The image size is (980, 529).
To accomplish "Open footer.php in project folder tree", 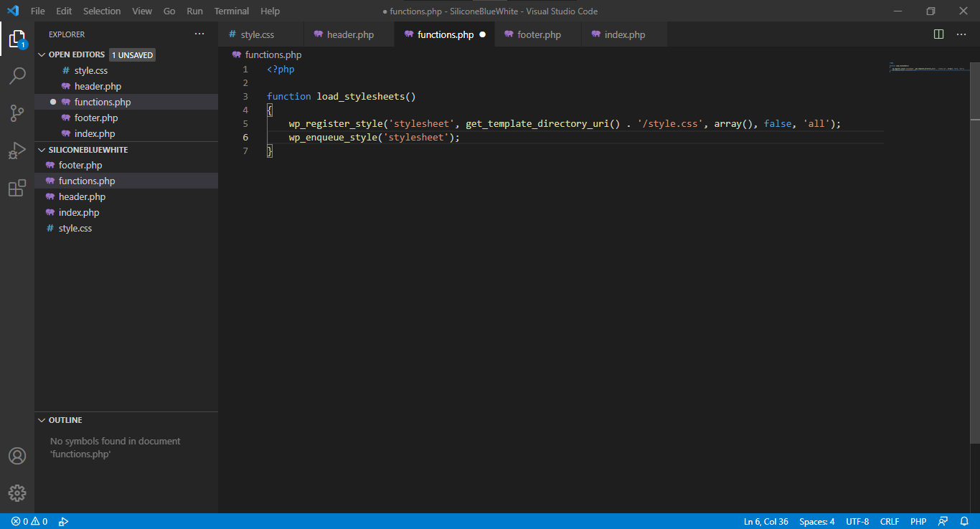I will pyautogui.click(x=126, y=165).
